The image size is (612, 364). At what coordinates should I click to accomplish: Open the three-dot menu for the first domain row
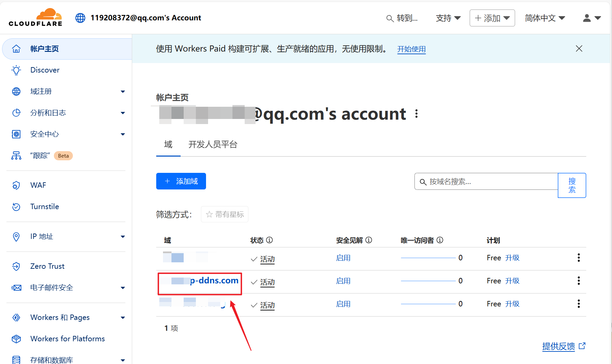(x=579, y=258)
